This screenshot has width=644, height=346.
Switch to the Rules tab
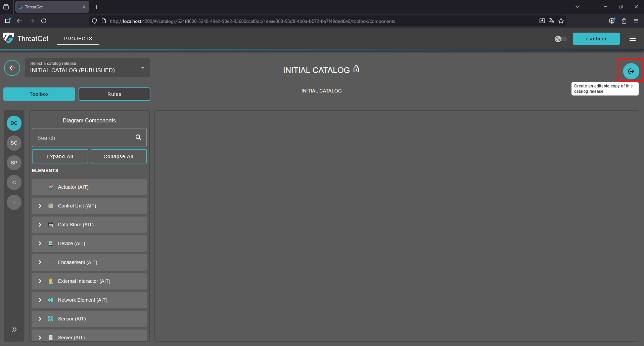(x=114, y=94)
